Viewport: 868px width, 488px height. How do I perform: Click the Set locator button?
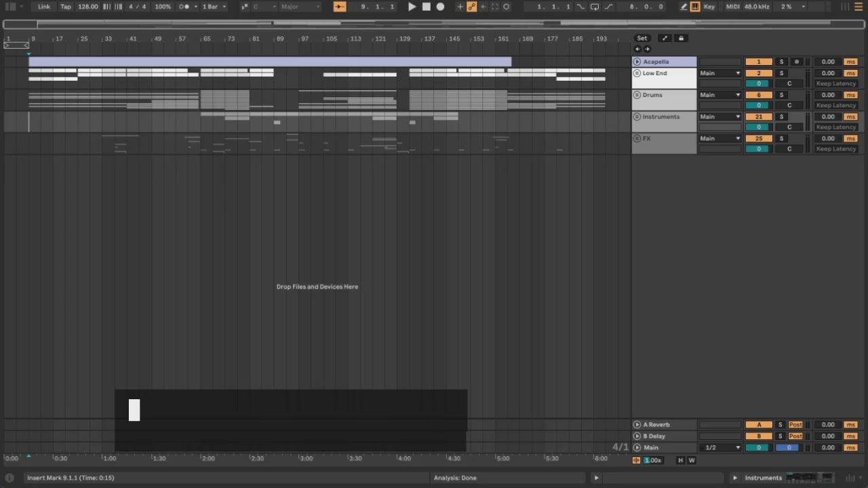point(642,39)
